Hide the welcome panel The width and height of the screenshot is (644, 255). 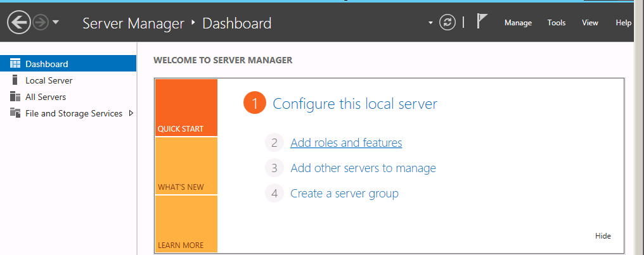pyautogui.click(x=603, y=236)
